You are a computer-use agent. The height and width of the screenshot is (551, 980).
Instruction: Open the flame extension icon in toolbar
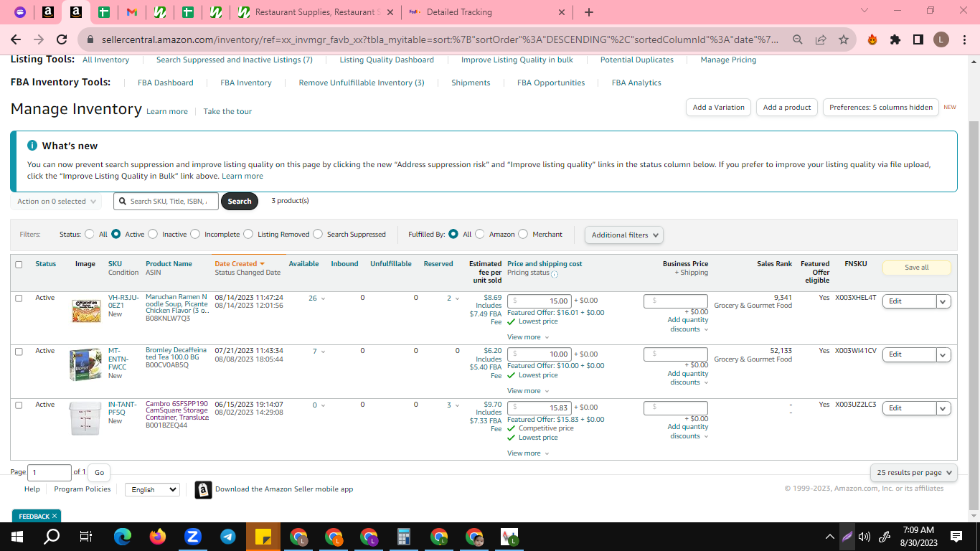point(872,40)
